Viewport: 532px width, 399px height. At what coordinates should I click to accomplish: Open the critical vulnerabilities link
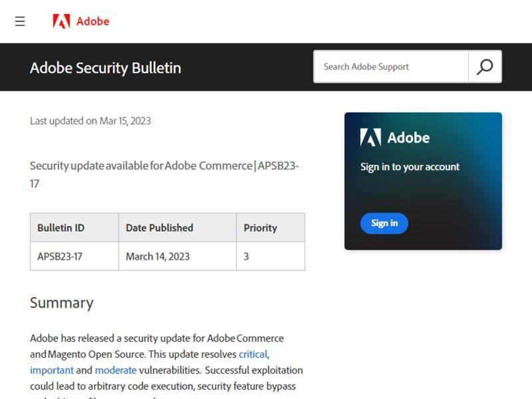(253, 354)
